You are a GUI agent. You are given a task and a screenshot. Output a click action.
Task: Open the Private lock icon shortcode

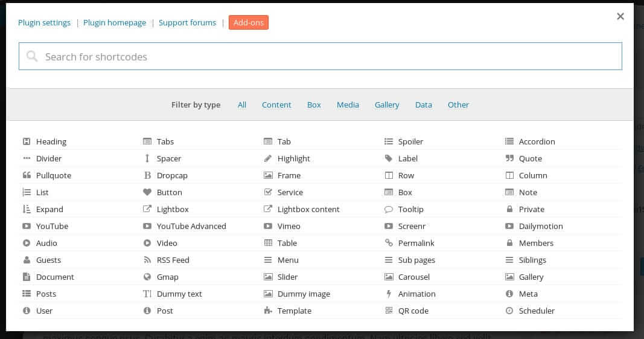pos(509,209)
